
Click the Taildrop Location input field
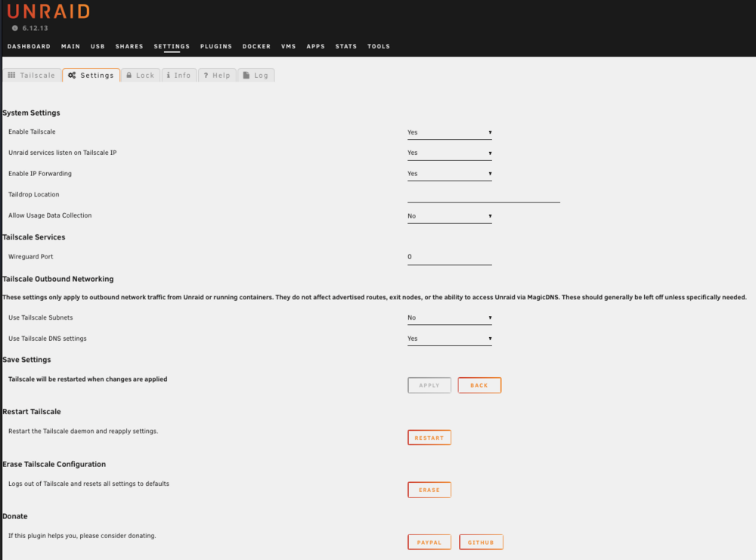(484, 195)
